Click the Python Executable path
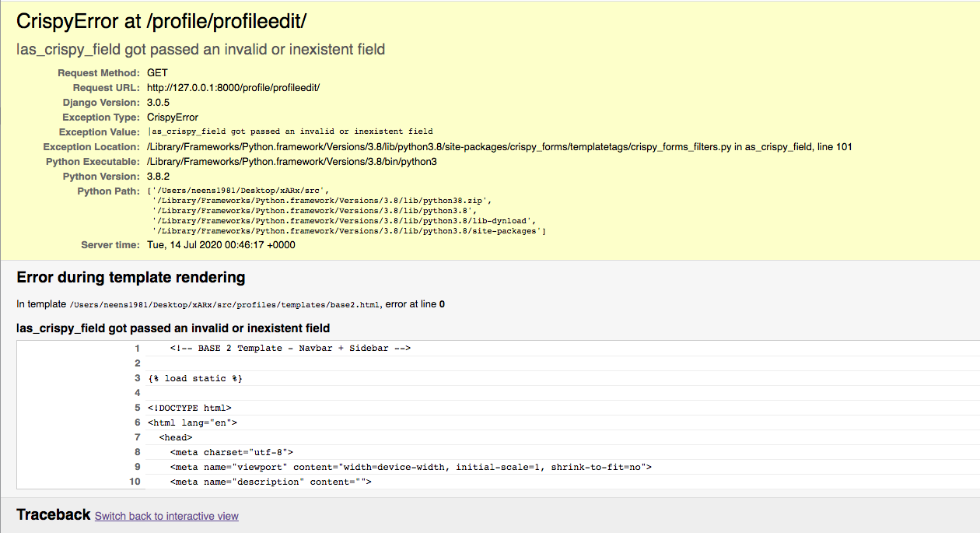Viewport: 980px width, 533px height. pyautogui.click(x=292, y=162)
